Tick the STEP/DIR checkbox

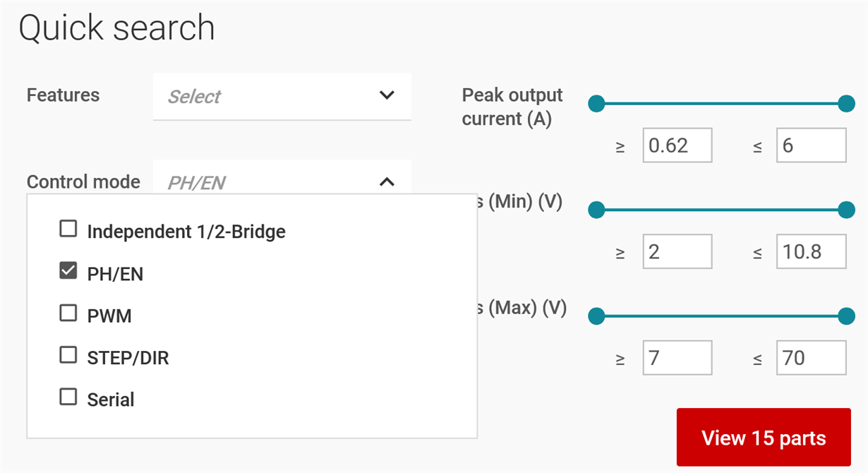68,355
